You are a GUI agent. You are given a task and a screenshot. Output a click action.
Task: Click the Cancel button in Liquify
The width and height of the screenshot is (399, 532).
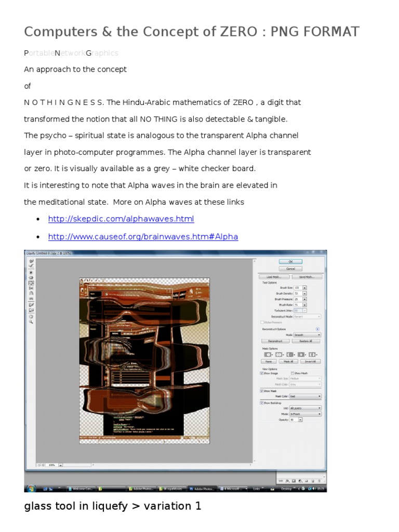290,269
